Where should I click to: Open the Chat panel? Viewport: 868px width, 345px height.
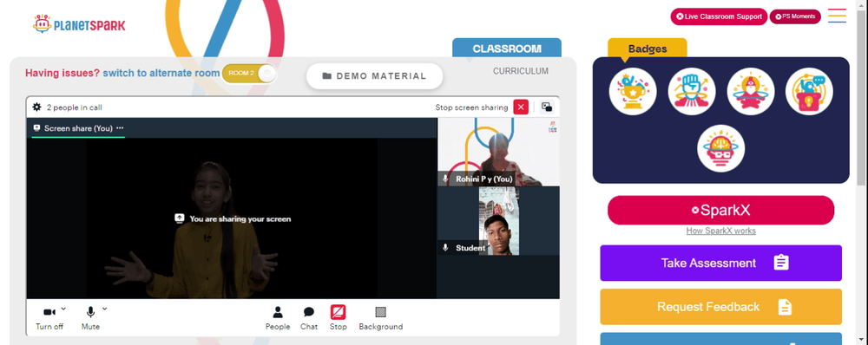(x=309, y=318)
